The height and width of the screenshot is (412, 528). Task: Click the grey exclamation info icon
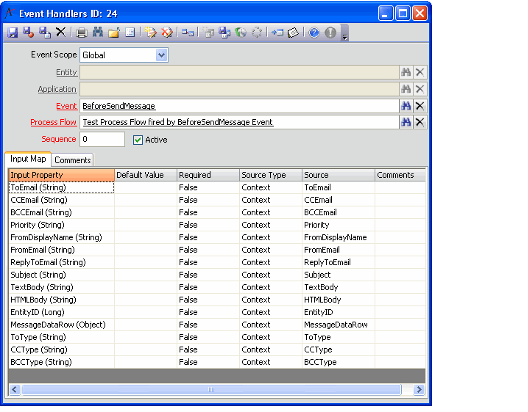point(330,33)
